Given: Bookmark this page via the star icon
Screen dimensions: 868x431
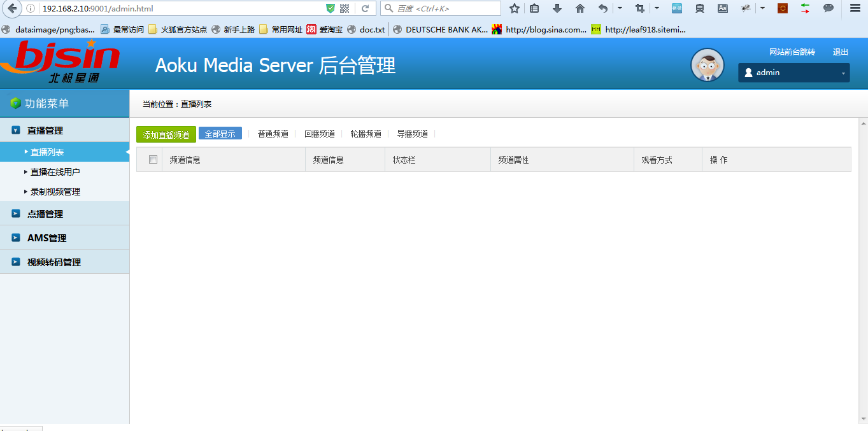Looking at the screenshot, I should point(514,9).
